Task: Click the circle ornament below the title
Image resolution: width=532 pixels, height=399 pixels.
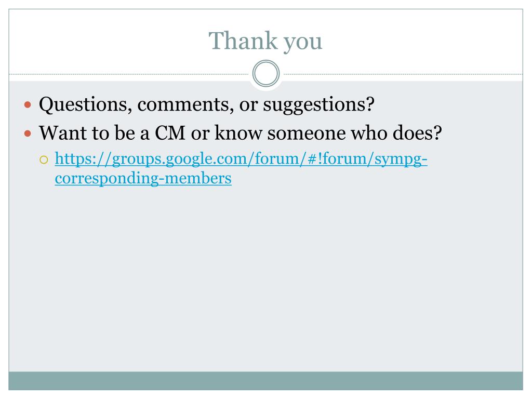Action: click(x=266, y=73)
